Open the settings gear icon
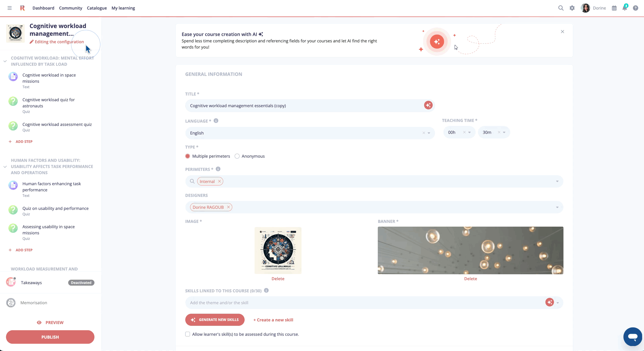 tap(572, 8)
